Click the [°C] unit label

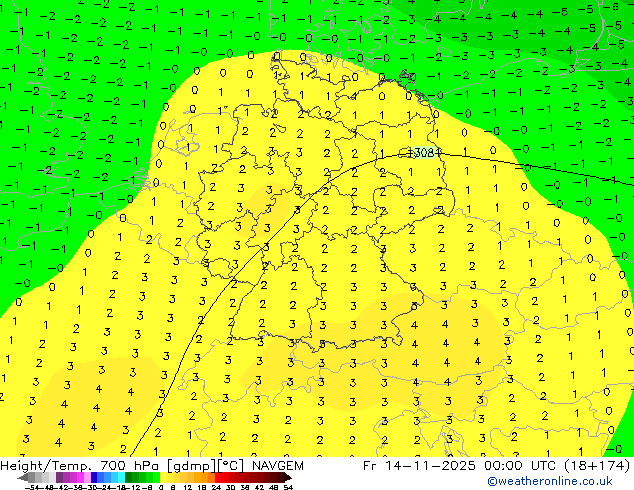(x=232, y=466)
